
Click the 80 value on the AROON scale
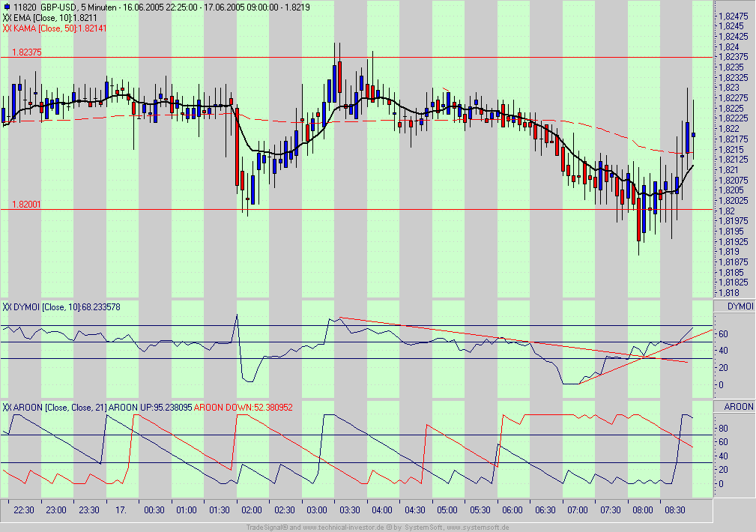tap(723, 429)
